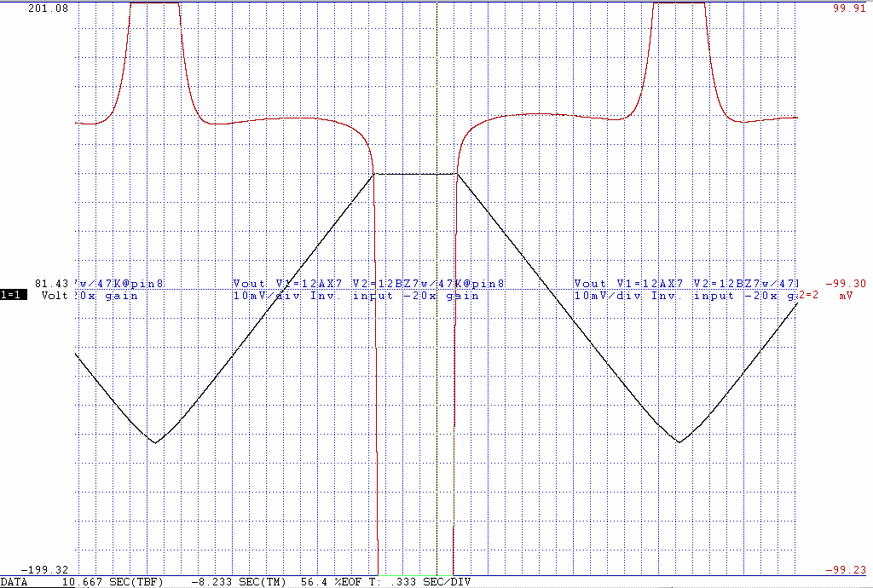Click the flat clipped top between waveform peaks
This screenshot has width=873, height=588.
(x=415, y=174)
